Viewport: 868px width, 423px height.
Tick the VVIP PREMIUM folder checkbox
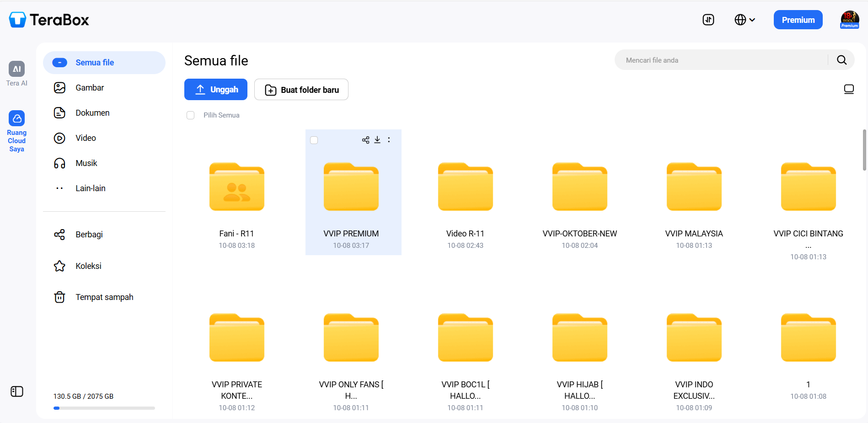(314, 140)
